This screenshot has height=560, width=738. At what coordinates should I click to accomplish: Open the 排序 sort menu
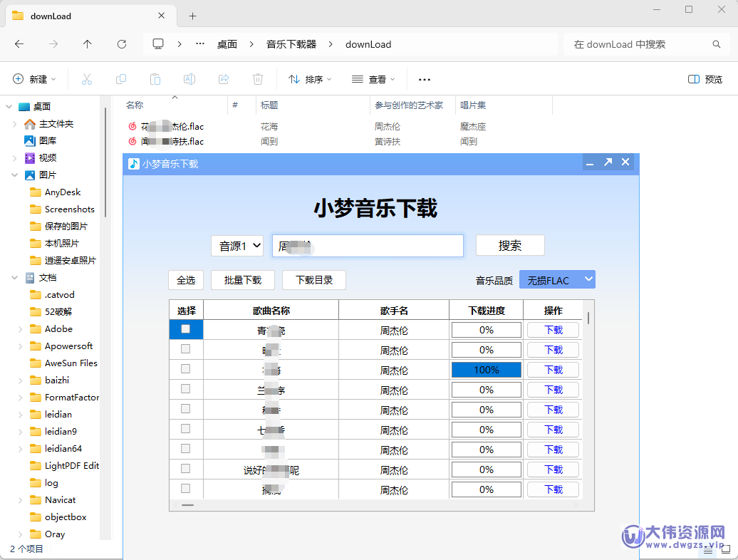[x=308, y=79]
